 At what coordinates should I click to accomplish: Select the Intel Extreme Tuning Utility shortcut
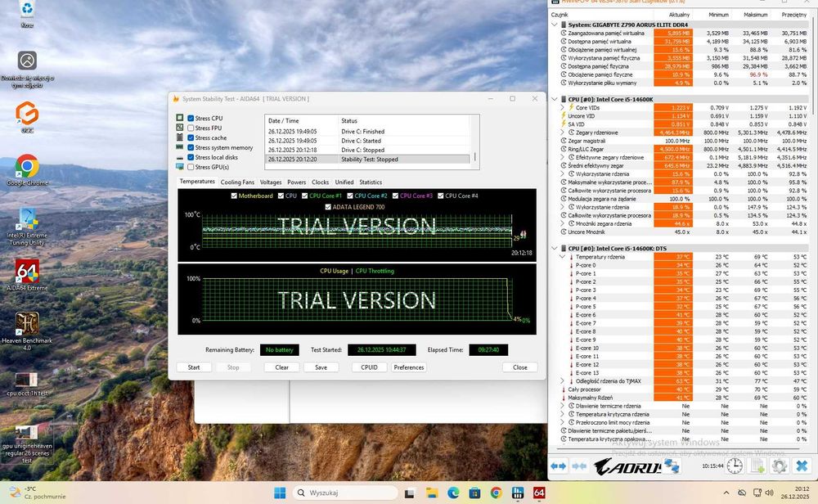tap(27, 227)
